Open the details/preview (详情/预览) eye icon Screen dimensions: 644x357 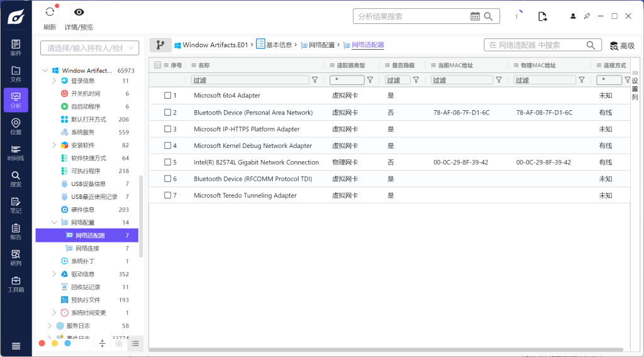[x=79, y=13]
